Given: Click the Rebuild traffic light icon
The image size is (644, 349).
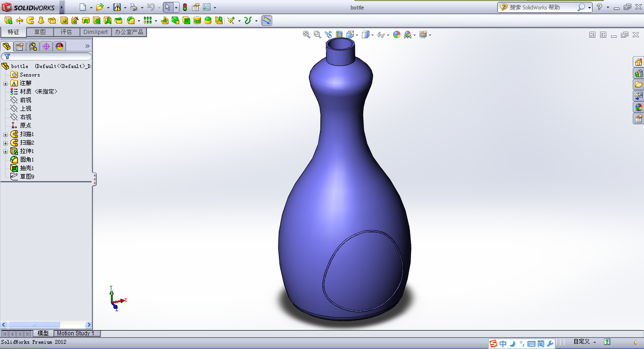Looking at the screenshot, I should tap(184, 7).
